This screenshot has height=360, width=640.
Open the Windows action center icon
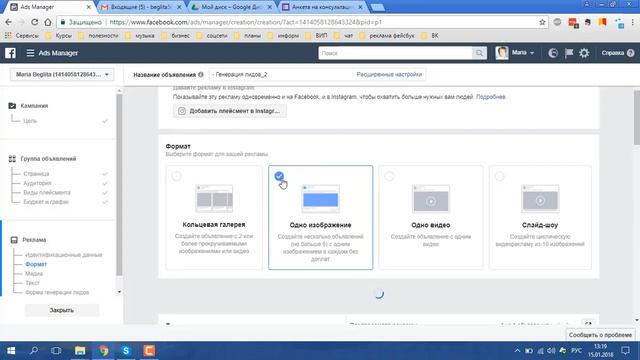click(625, 351)
